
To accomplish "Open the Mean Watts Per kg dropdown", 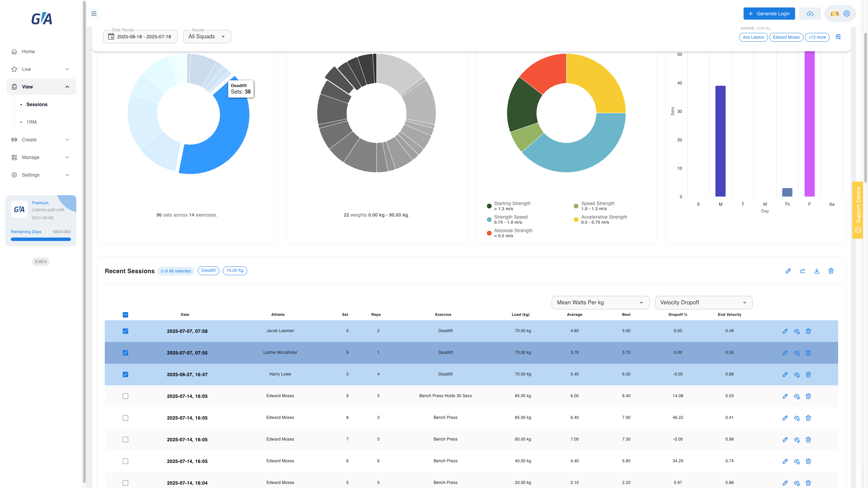I will 600,303.
